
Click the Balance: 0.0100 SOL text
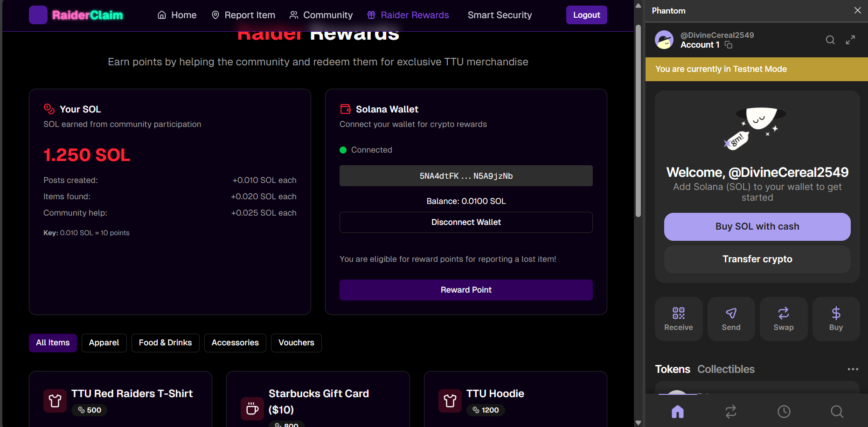point(466,201)
